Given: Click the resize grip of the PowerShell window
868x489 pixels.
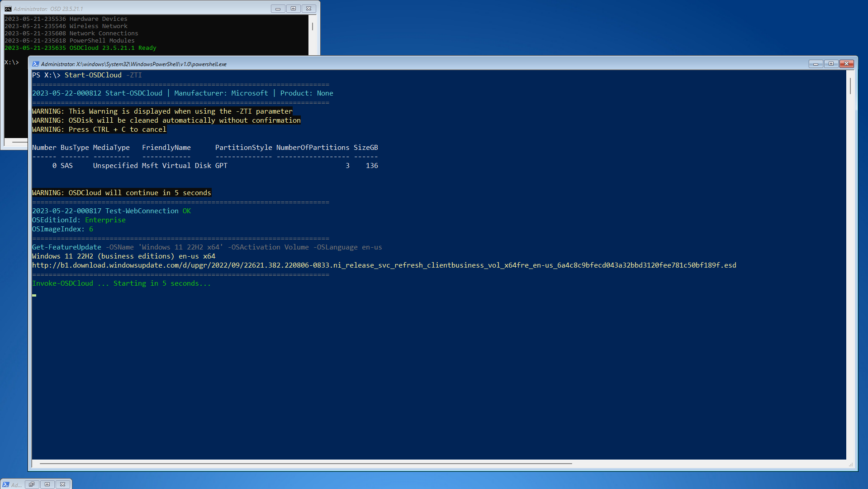Looking at the screenshot, I should click(x=851, y=465).
